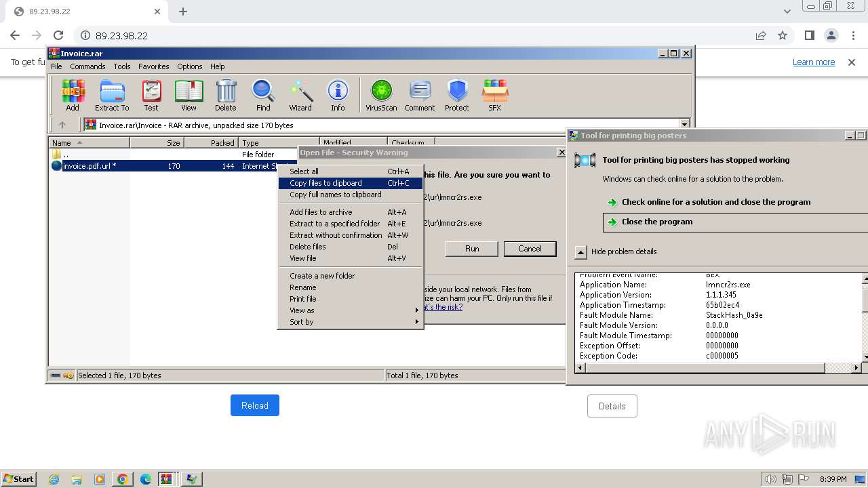The height and width of the screenshot is (488, 868).
Task: Choose Extract without confirmation
Action: point(351,235)
